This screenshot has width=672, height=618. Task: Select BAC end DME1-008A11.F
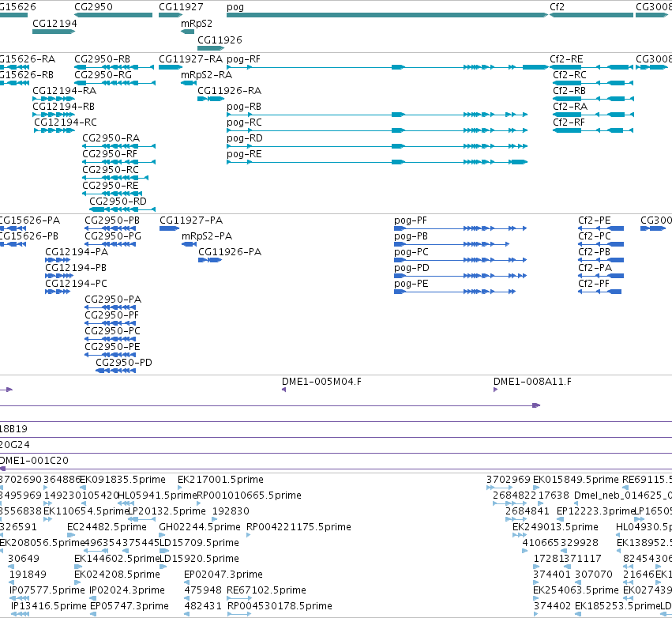click(x=495, y=390)
